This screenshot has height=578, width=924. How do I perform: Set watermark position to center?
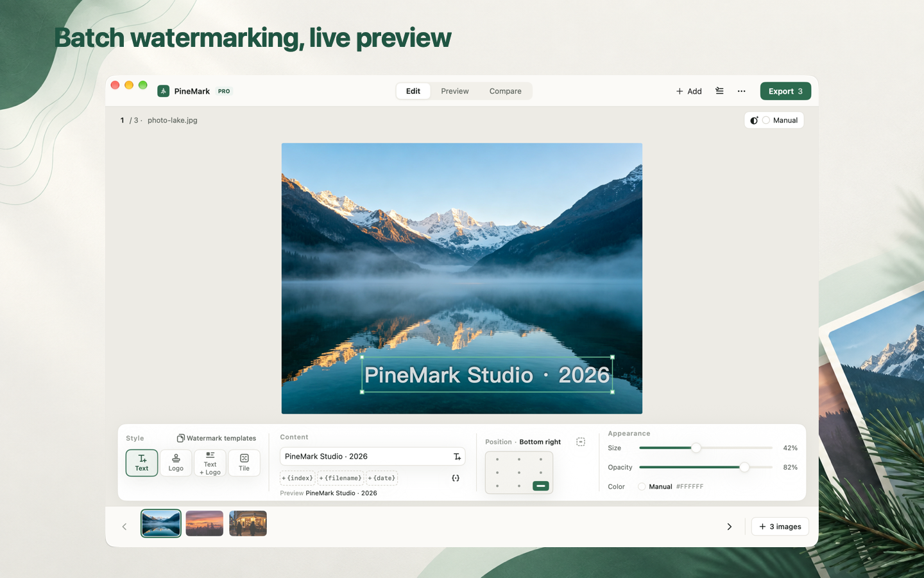coord(519,473)
